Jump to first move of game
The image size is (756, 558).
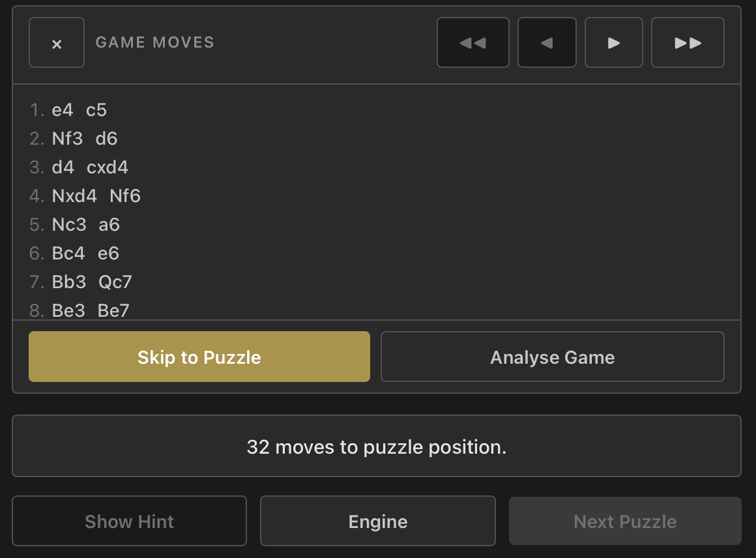[472, 43]
